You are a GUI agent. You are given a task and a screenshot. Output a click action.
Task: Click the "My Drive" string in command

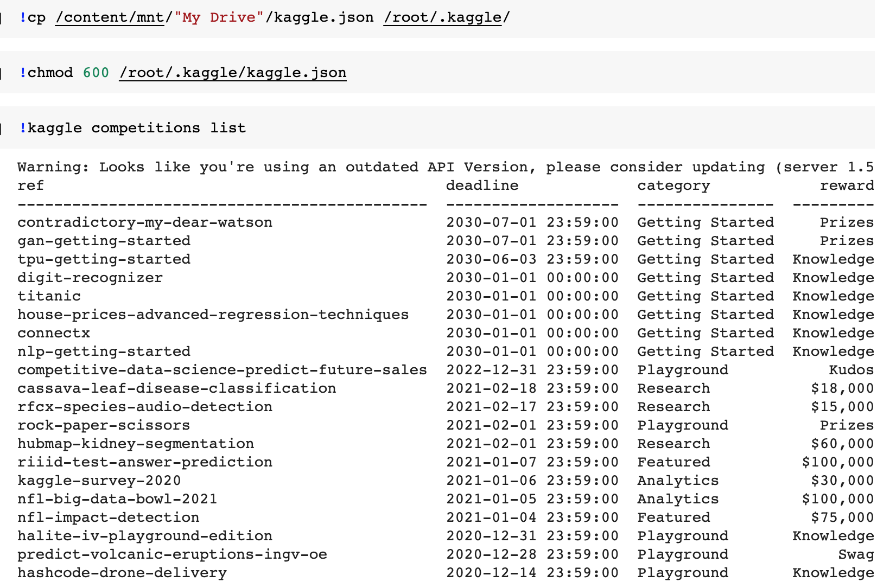click(219, 17)
